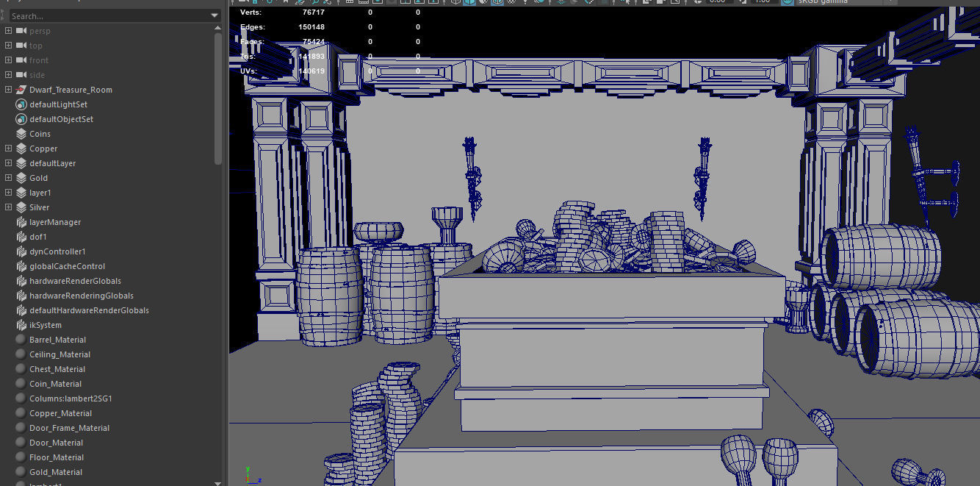
Task: Expand the top camera node
Action: click(8, 46)
